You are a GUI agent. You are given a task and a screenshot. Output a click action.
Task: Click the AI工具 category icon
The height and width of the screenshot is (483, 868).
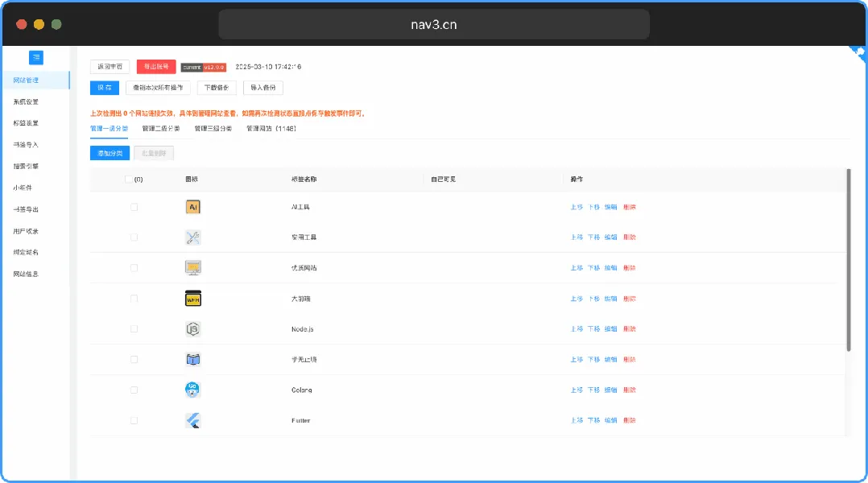pos(192,207)
